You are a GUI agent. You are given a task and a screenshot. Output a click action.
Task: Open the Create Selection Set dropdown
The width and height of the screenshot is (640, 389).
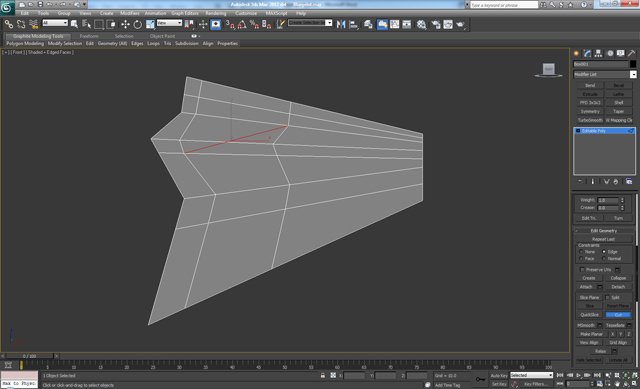tap(310, 23)
